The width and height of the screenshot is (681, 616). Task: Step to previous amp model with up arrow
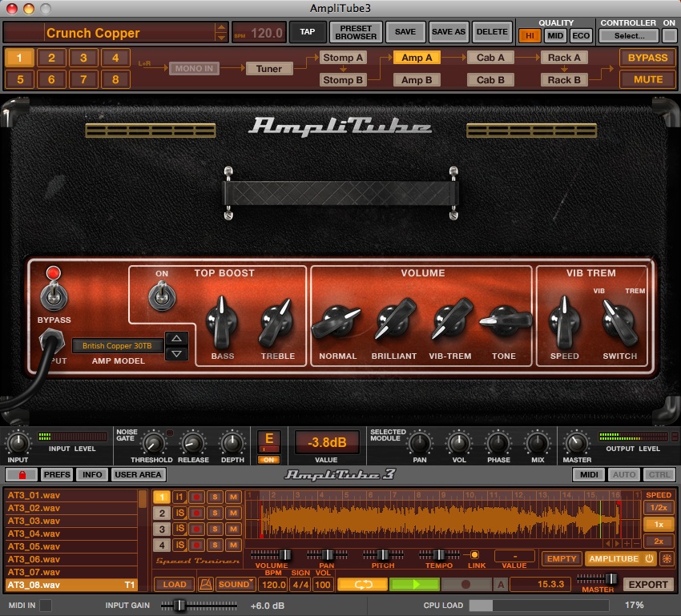(x=176, y=338)
